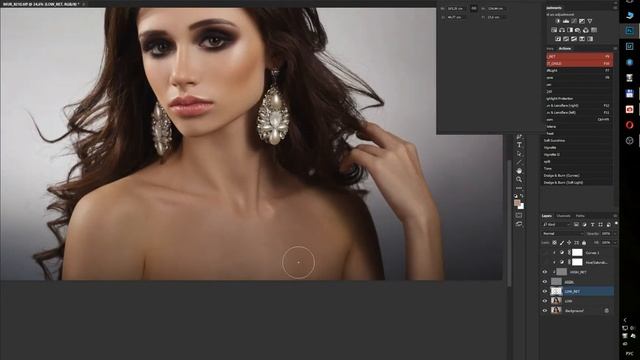Image resolution: width=640 pixels, height=360 pixels.
Task: Add a Selective Color adjustment layer
Action: 590,39
